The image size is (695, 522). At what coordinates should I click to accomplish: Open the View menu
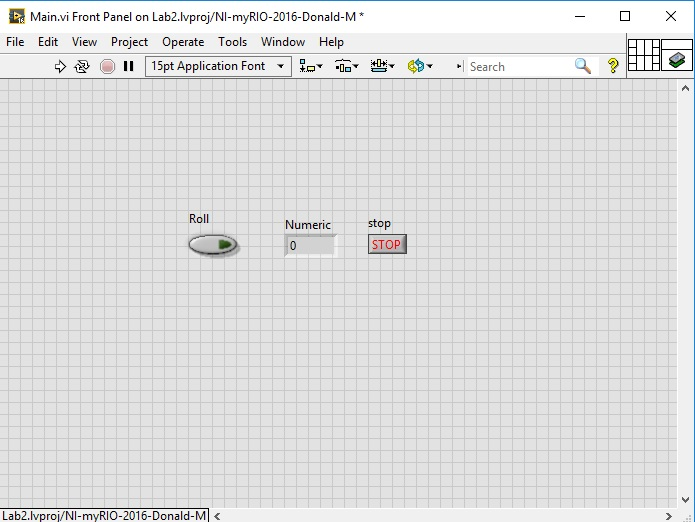tap(84, 42)
